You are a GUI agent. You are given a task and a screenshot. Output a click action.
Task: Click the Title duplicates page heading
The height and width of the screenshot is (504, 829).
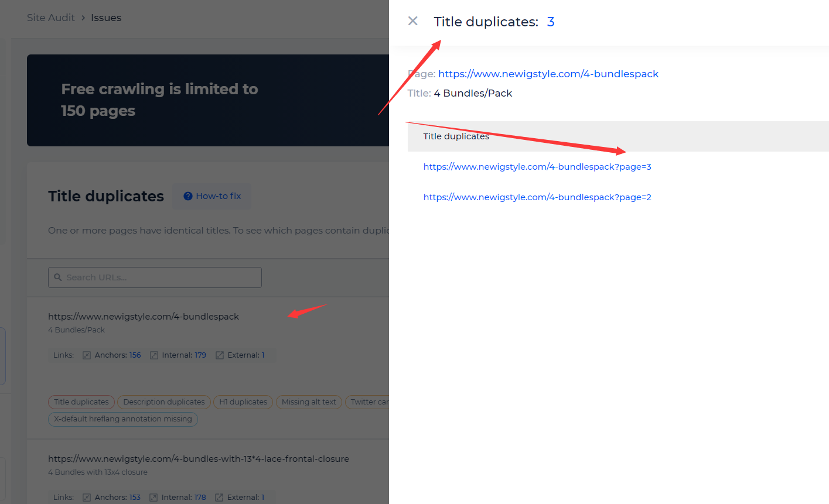click(106, 196)
